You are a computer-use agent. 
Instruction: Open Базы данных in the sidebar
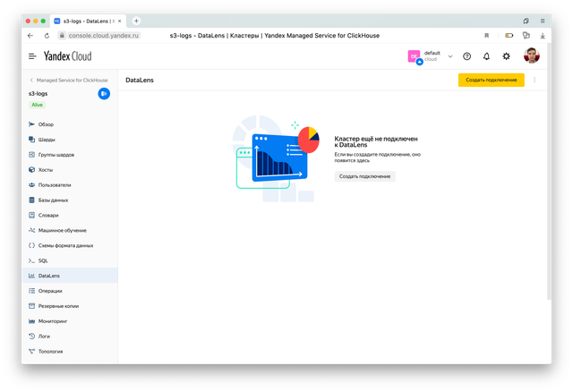click(53, 200)
